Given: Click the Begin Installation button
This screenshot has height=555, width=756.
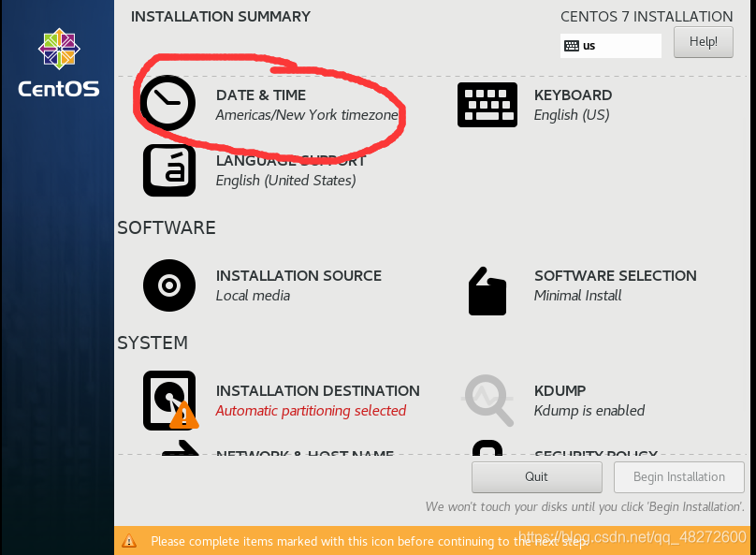Looking at the screenshot, I should pyautogui.click(x=679, y=477).
